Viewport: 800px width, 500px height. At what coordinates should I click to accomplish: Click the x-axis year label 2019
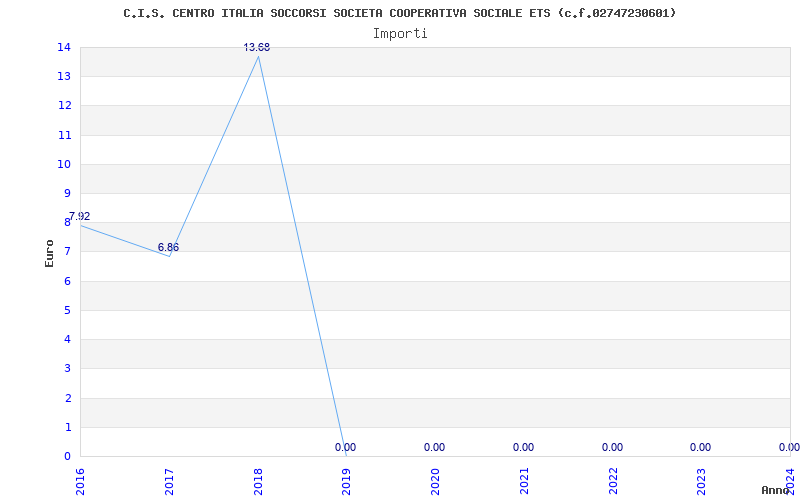pyautogui.click(x=346, y=482)
